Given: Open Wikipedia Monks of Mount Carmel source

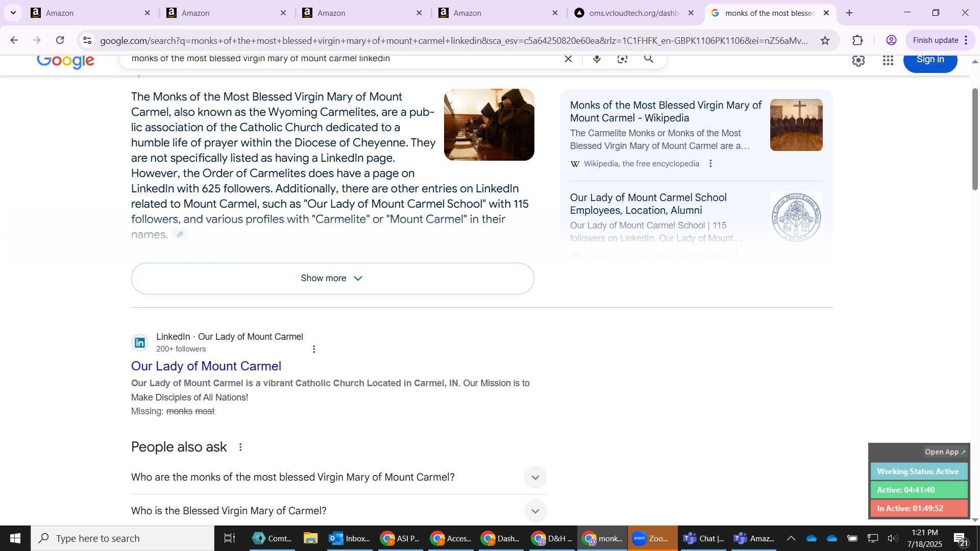Looking at the screenshot, I should (666, 111).
